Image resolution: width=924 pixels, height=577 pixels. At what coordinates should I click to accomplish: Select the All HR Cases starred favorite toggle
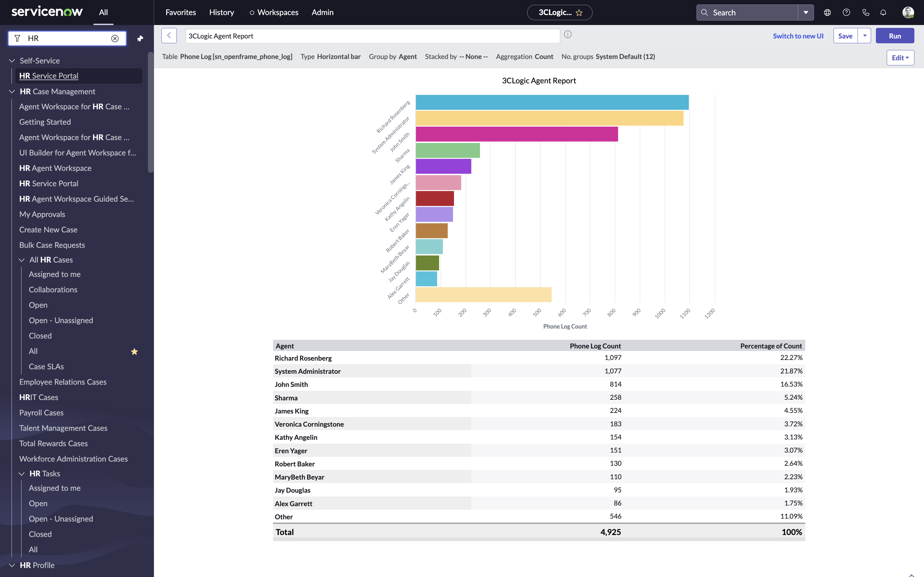point(134,351)
